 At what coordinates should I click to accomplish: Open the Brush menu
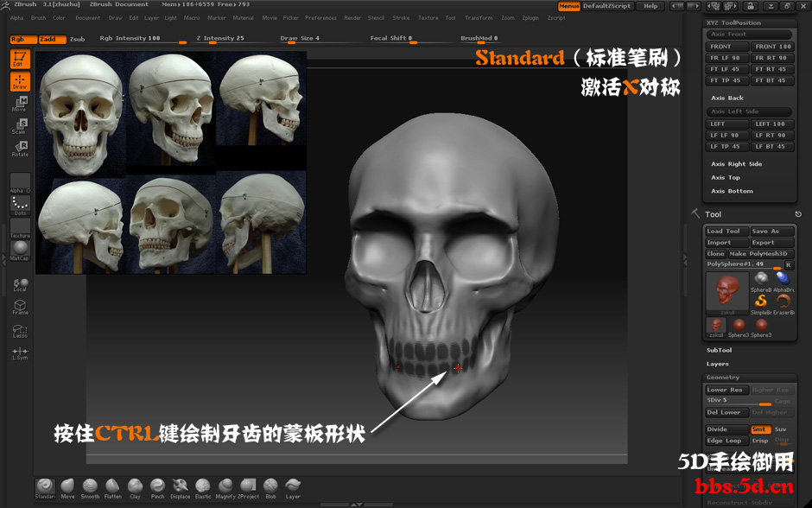tap(38, 17)
